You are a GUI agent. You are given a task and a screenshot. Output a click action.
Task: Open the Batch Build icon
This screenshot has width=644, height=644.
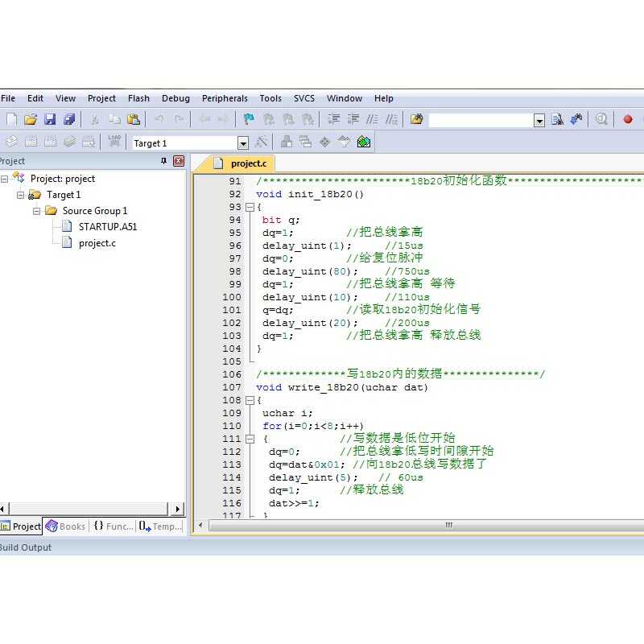(x=69, y=142)
